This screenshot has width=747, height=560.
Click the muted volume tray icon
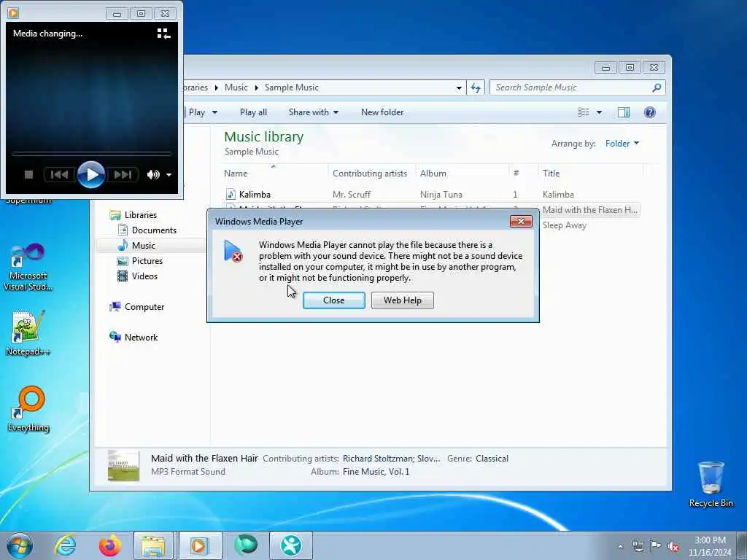click(673, 547)
